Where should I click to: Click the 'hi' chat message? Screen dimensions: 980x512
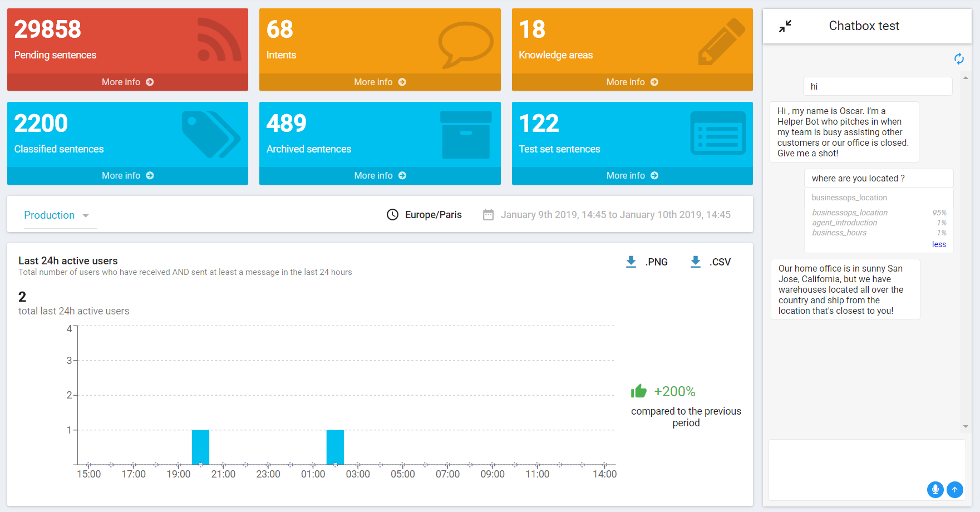tap(878, 86)
